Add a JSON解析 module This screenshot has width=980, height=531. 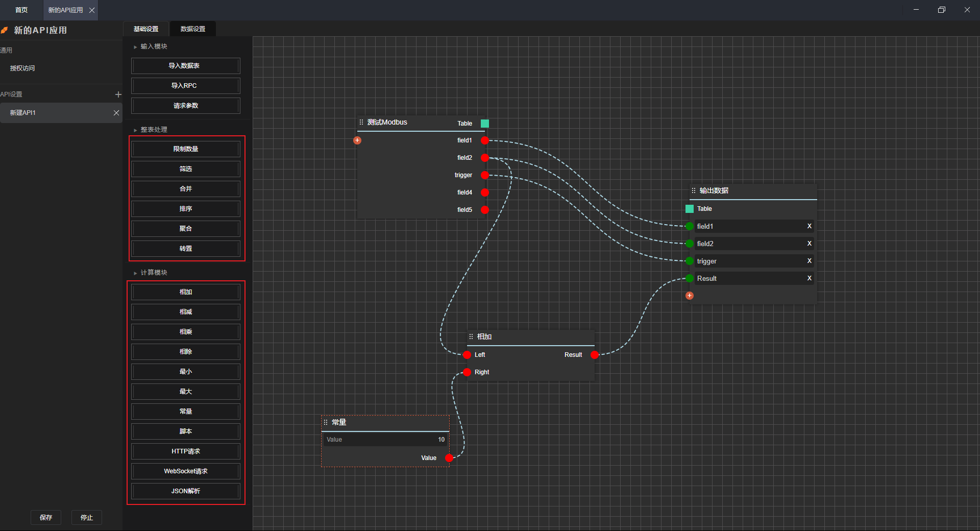(x=186, y=491)
